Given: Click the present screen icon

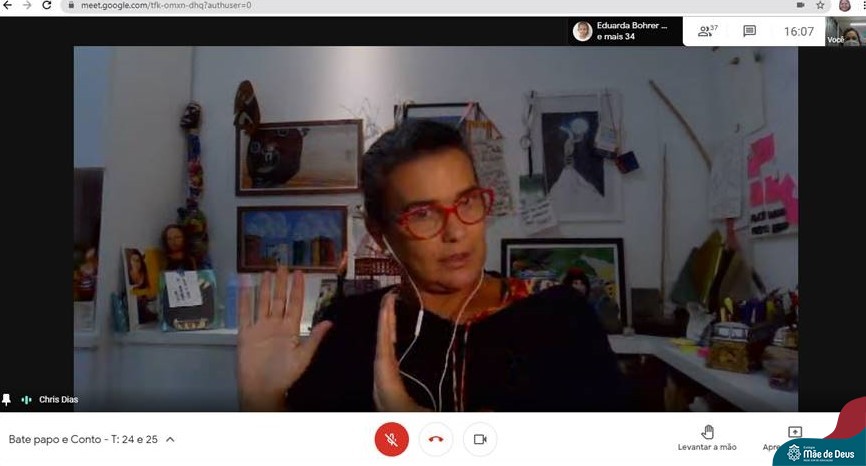Looking at the screenshot, I should (795, 431).
